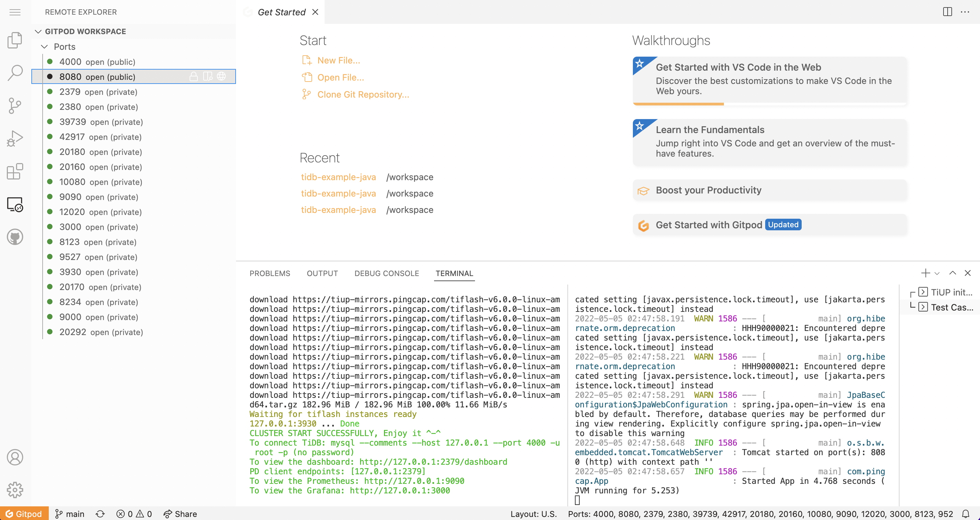Toggle the hamburger application menu
This screenshot has width=980, height=520.
(x=15, y=12)
